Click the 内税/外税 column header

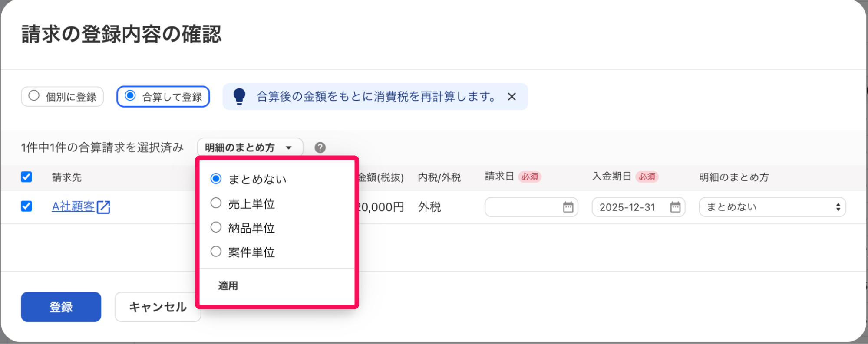(x=439, y=177)
